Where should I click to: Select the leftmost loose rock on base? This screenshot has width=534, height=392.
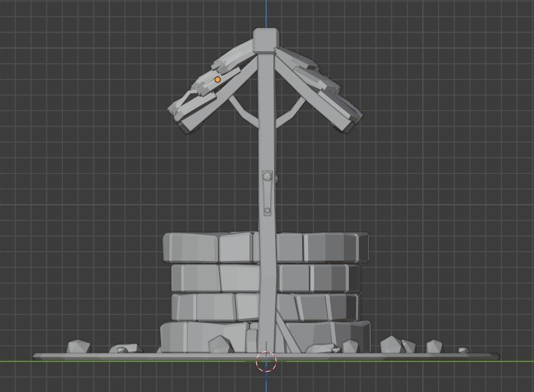78,346
